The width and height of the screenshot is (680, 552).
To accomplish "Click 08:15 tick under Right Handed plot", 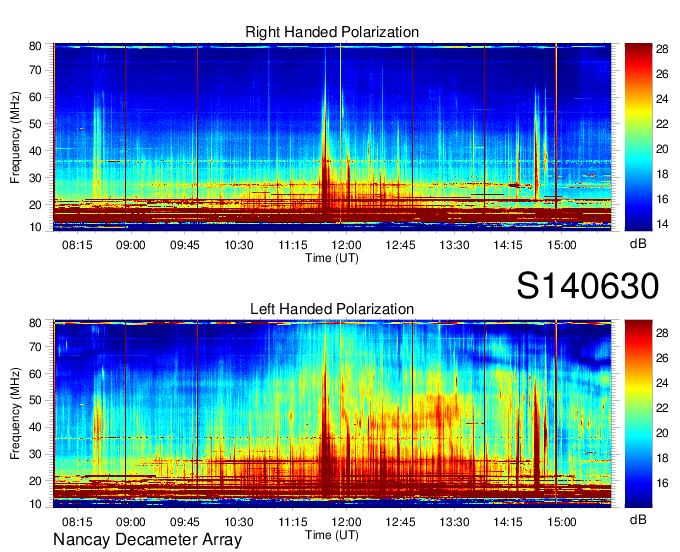I will 77,245.
